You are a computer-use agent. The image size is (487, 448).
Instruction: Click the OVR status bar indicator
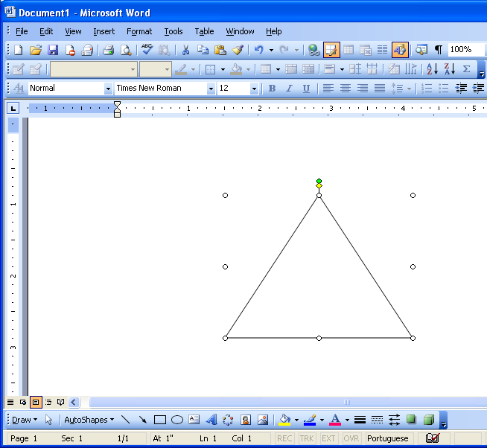pyautogui.click(x=351, y=438)
